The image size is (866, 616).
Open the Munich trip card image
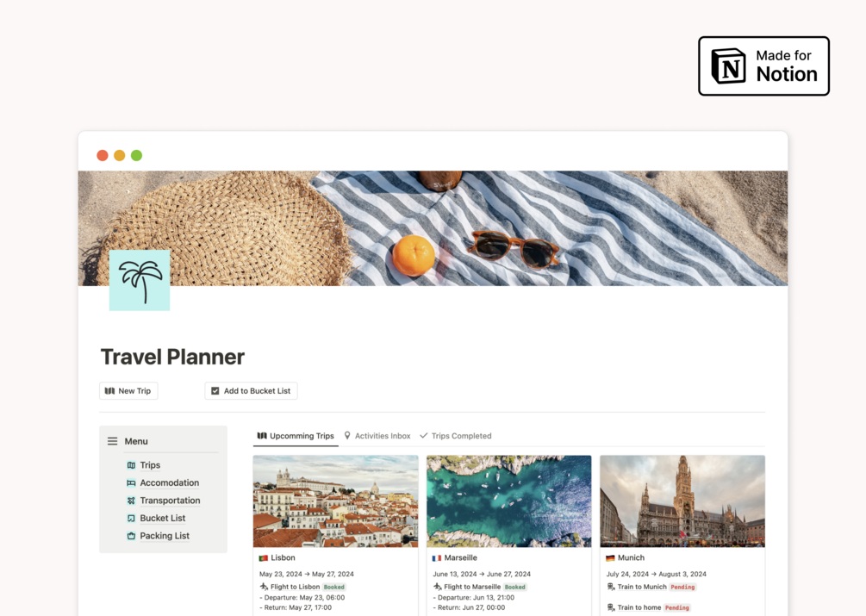click(682, 501)
